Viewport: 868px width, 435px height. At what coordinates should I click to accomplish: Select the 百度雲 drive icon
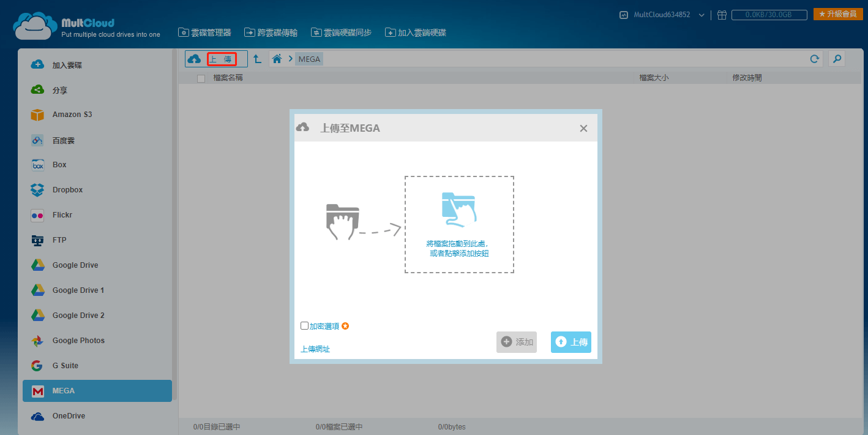click(x=37, y=140)
